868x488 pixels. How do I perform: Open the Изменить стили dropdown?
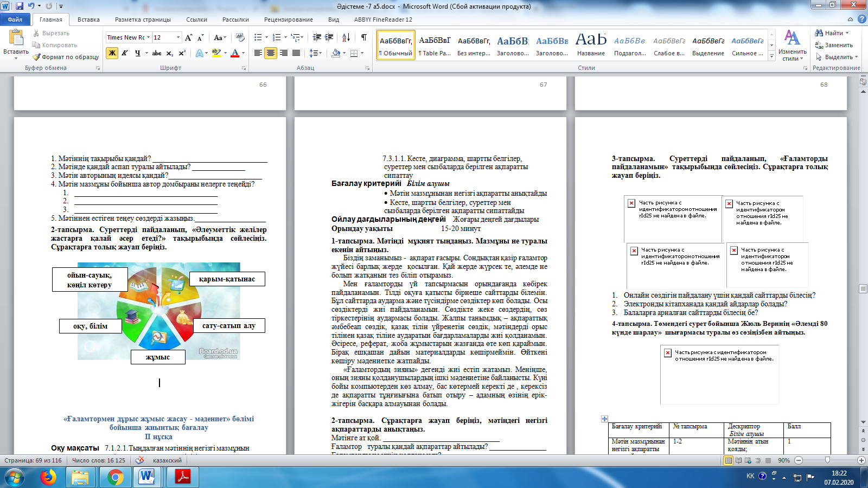792,46
